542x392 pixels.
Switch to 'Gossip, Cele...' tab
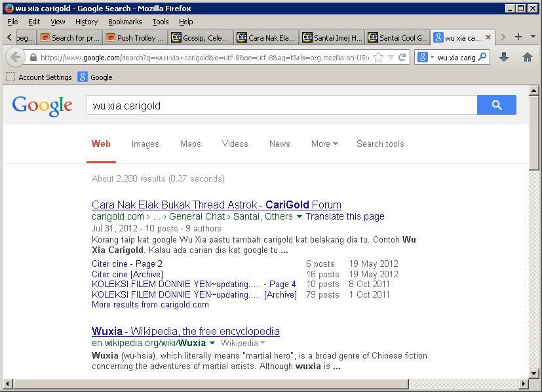pos(201,37)
